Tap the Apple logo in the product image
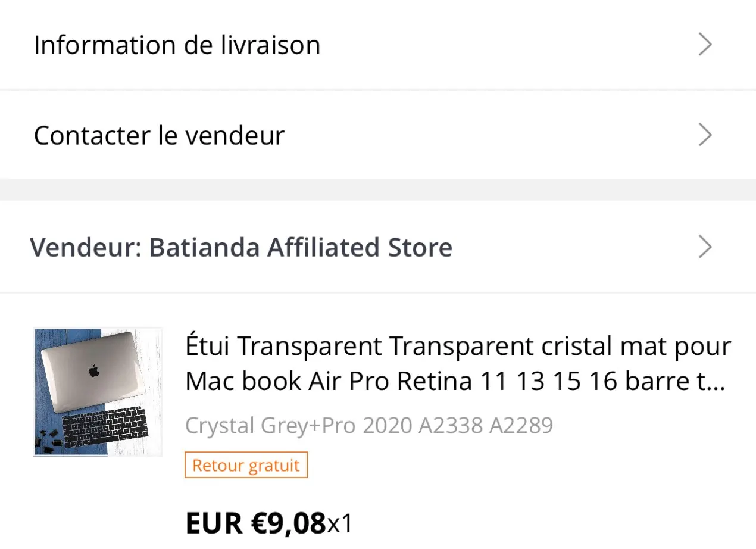 click(93, 372)
